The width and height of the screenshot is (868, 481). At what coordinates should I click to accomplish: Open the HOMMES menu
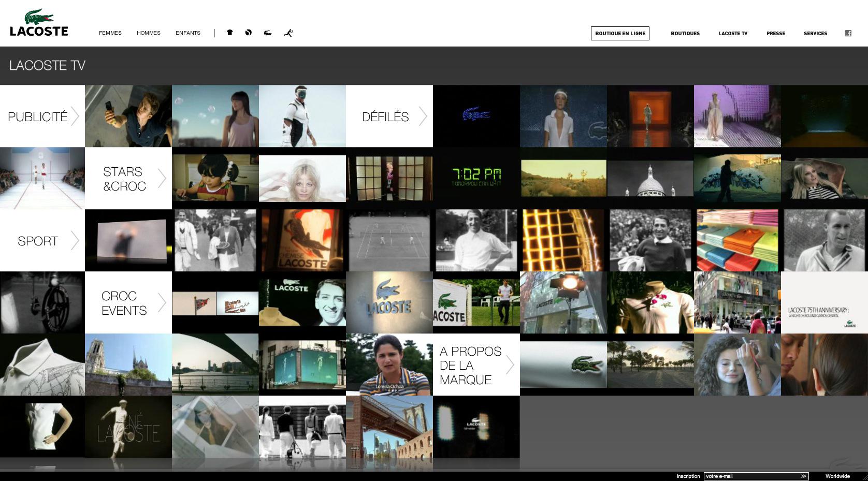click(x=149, y=33)
